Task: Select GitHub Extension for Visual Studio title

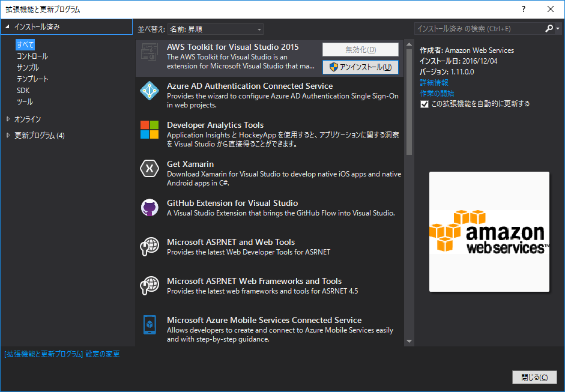Action: click(x=232, y=203)
